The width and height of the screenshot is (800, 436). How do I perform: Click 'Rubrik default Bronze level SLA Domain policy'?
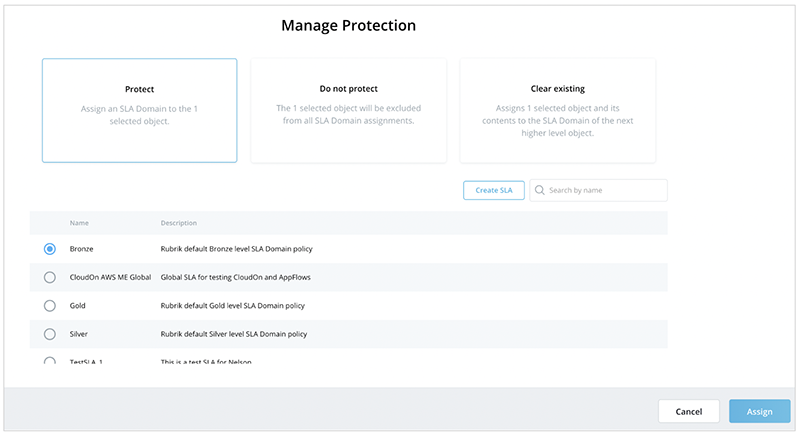(x=236, y=249)
